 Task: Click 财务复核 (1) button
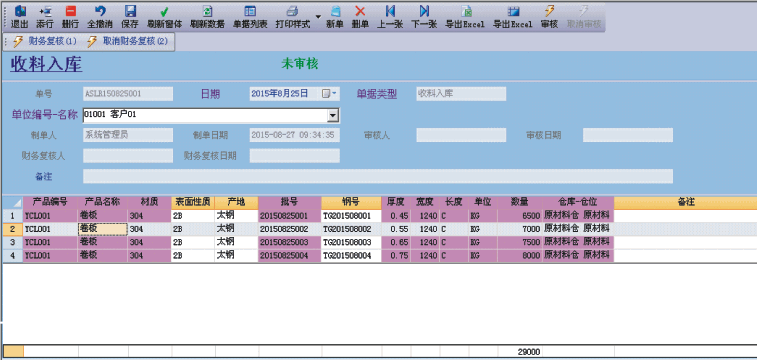tap(44, 42)
